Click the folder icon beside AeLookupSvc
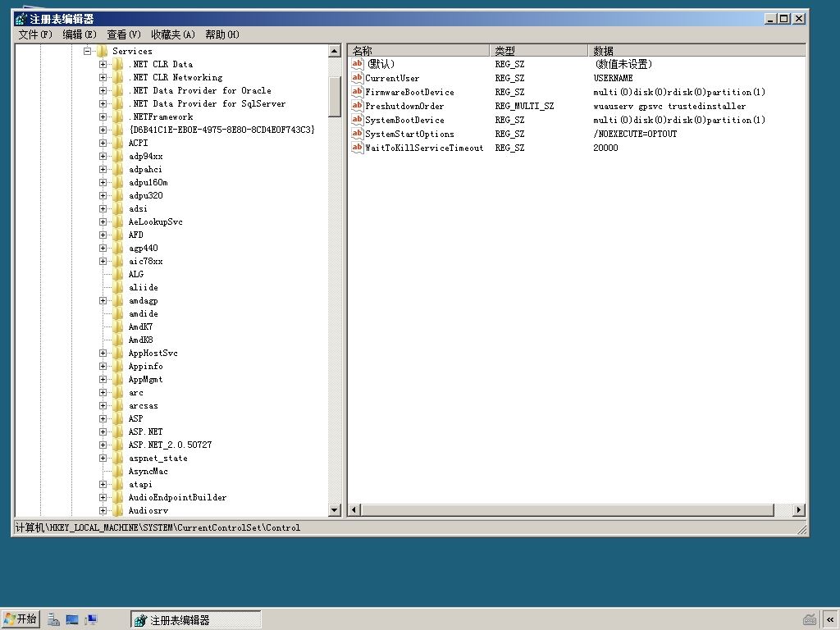The image size is (840, 630). coord(118,221)
